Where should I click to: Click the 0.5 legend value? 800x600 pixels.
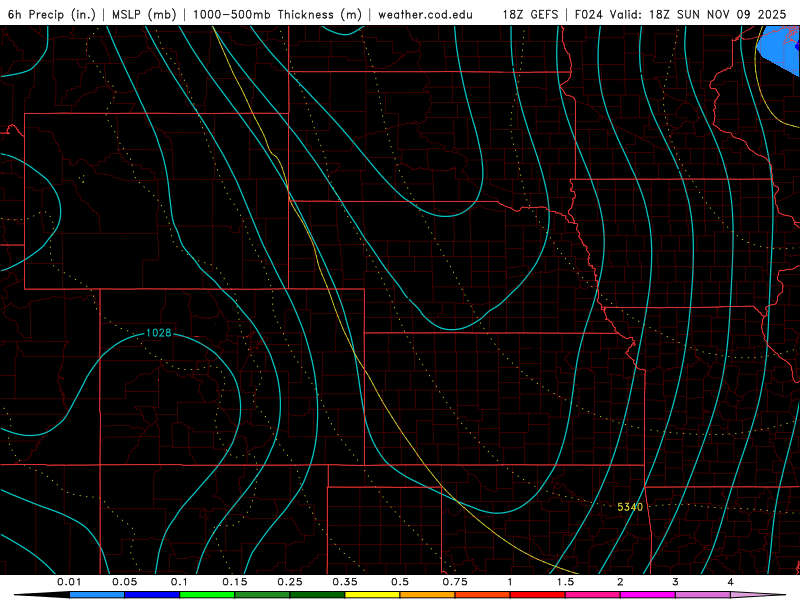pos(400,582)
